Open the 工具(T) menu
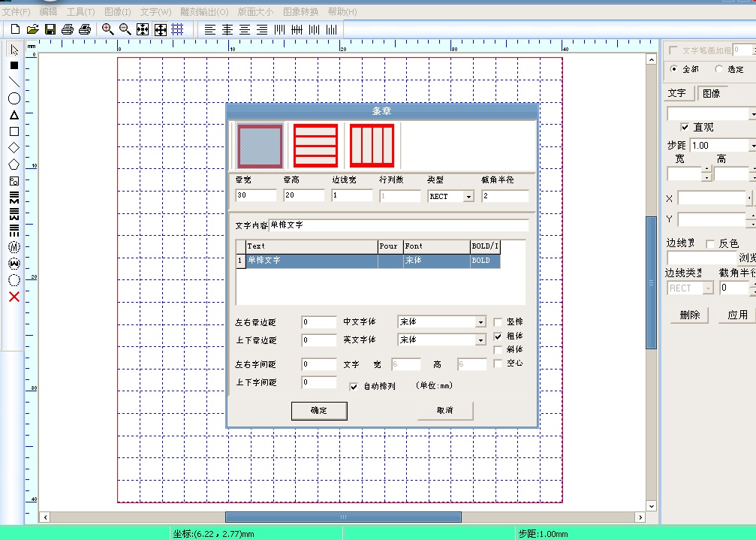 pyautogui.click(x=80, y=11)
